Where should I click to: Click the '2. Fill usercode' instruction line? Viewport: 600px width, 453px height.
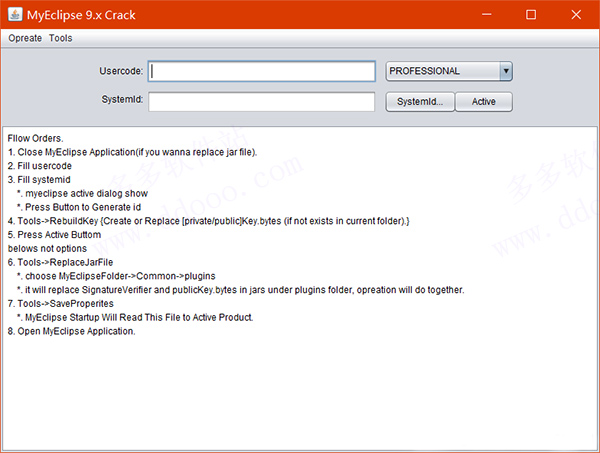click(x=40, y=166)
